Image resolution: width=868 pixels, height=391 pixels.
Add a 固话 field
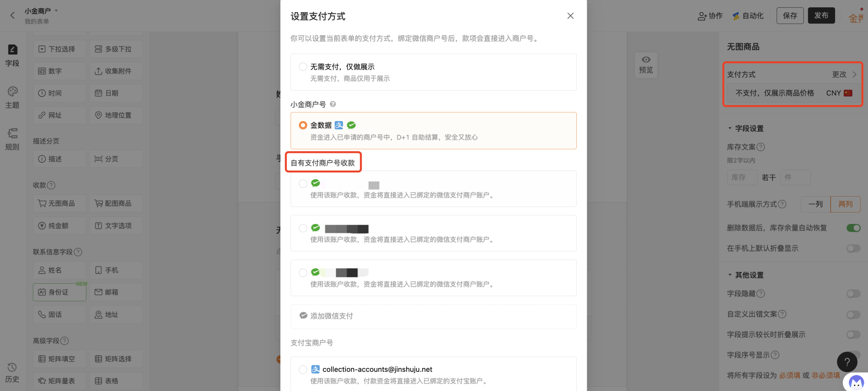59,315
